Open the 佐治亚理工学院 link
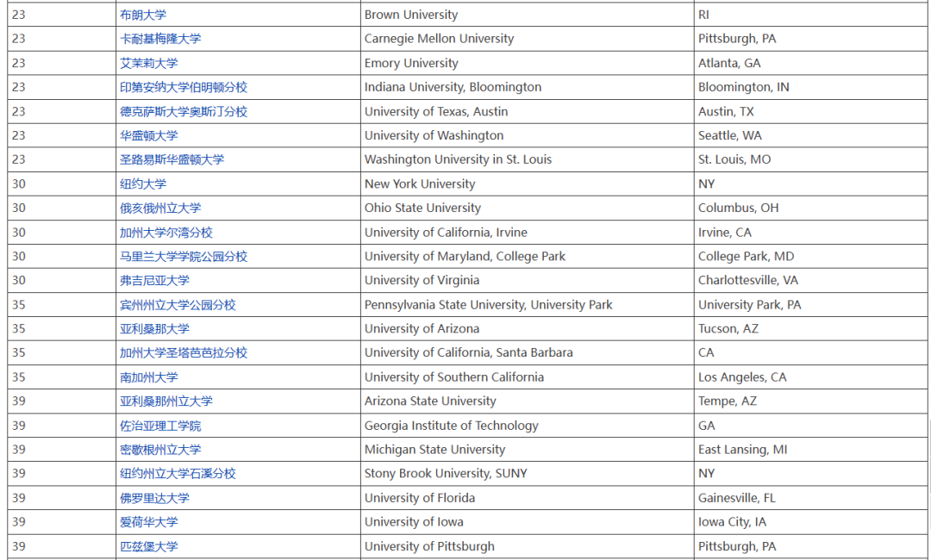Image resolution: width=931 pixels, height=560 pixels. tap(160, 426)
